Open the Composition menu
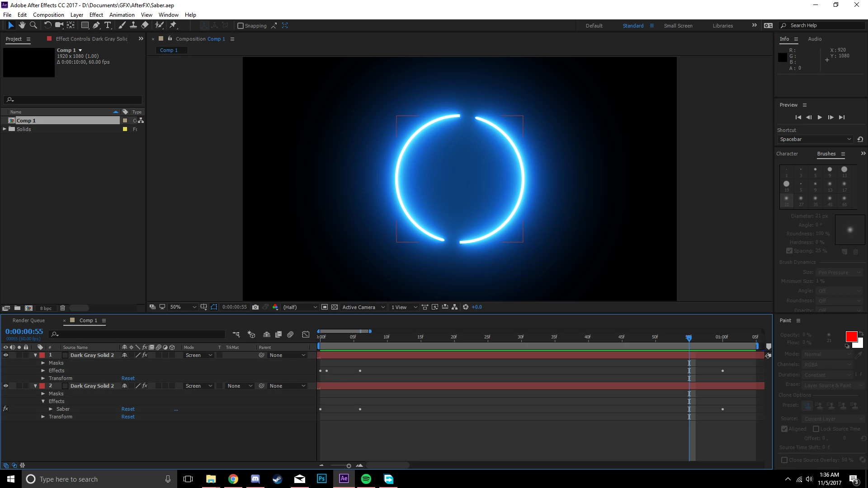Viewport: 868px width, 488px height. pyautogui.click(x=48, y=14)
